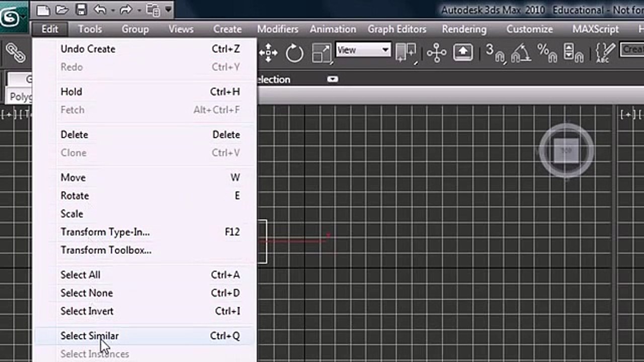Choose Transform Toolbox from Edit menu
Screen dimensions: 644x362
click(x=145, y=250)
